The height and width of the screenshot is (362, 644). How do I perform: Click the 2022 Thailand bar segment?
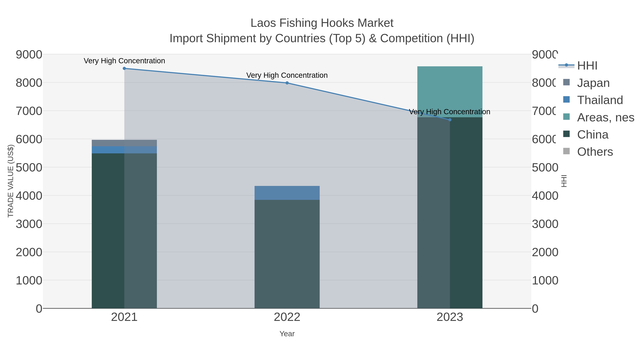tap(287, 193)
